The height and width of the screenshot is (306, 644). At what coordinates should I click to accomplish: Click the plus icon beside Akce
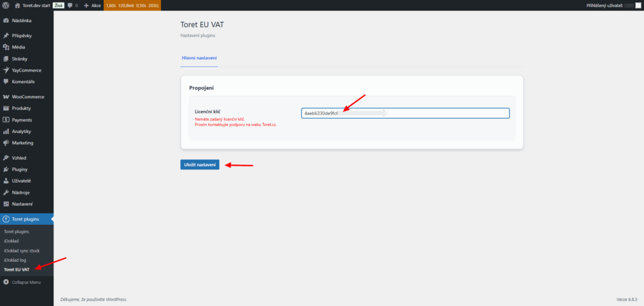[x=86, y=6]
